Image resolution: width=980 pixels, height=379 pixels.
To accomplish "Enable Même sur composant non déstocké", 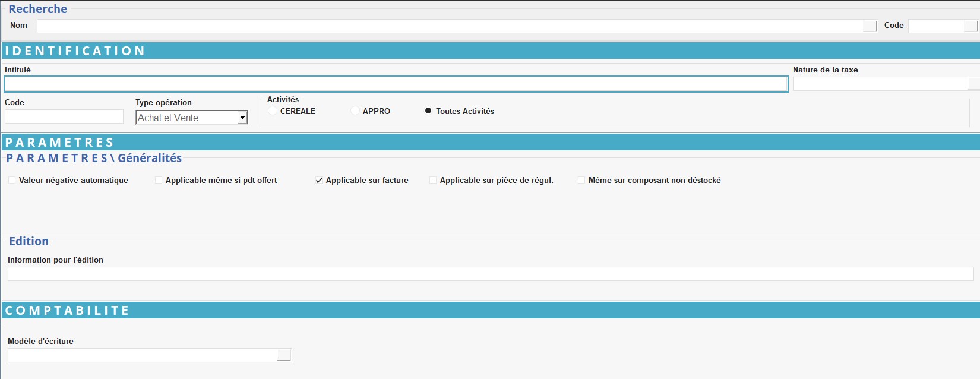I will click(x=581, y=180).
